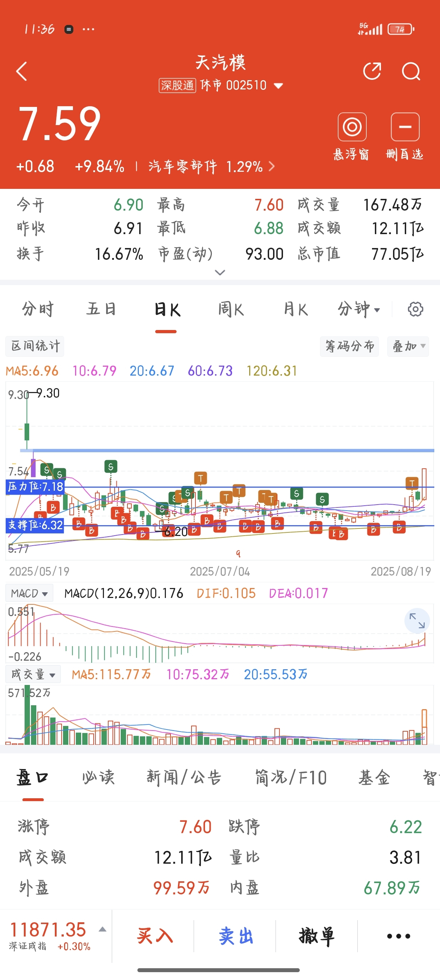Open the three-dot more menu at bottom
Image resolution: width=440 pixels, height=980 pixels.
pyautogui.click(x=398, y=936)
